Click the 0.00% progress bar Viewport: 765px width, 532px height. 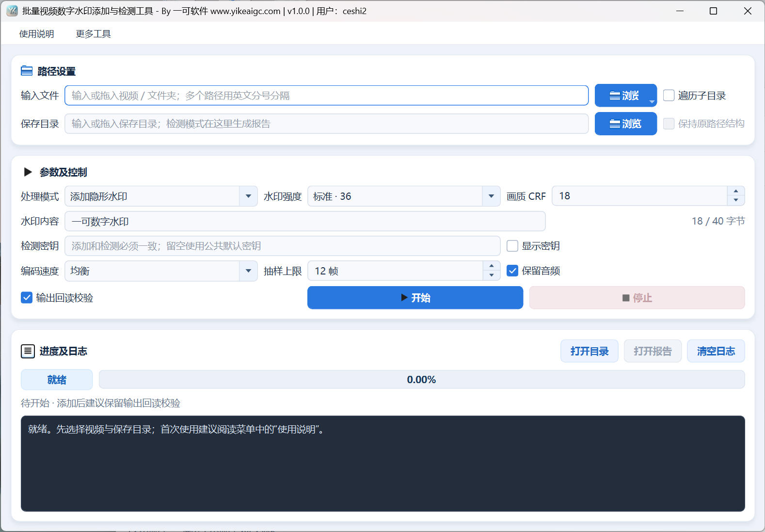coord(422,380)
